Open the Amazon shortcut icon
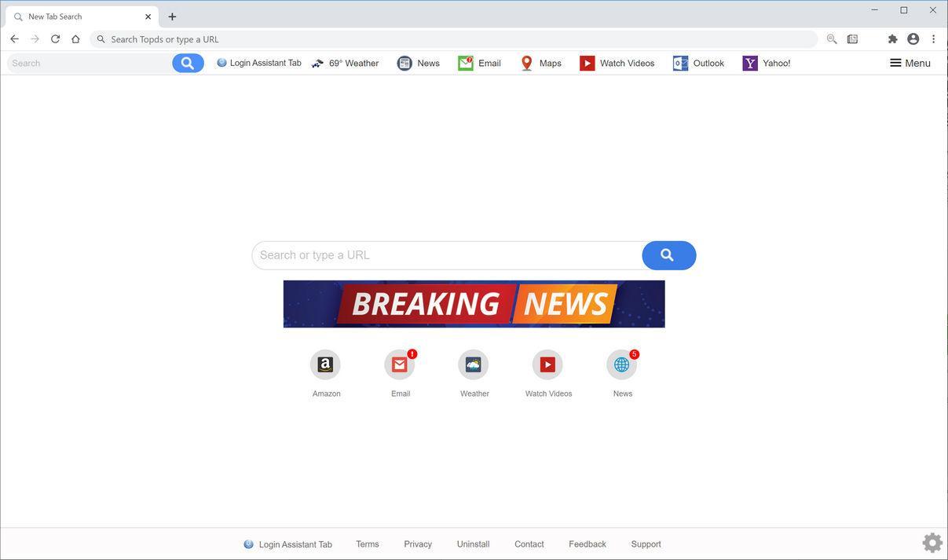Screen dimensions: 948x560 pyautogui.click(x=325, y=364)
